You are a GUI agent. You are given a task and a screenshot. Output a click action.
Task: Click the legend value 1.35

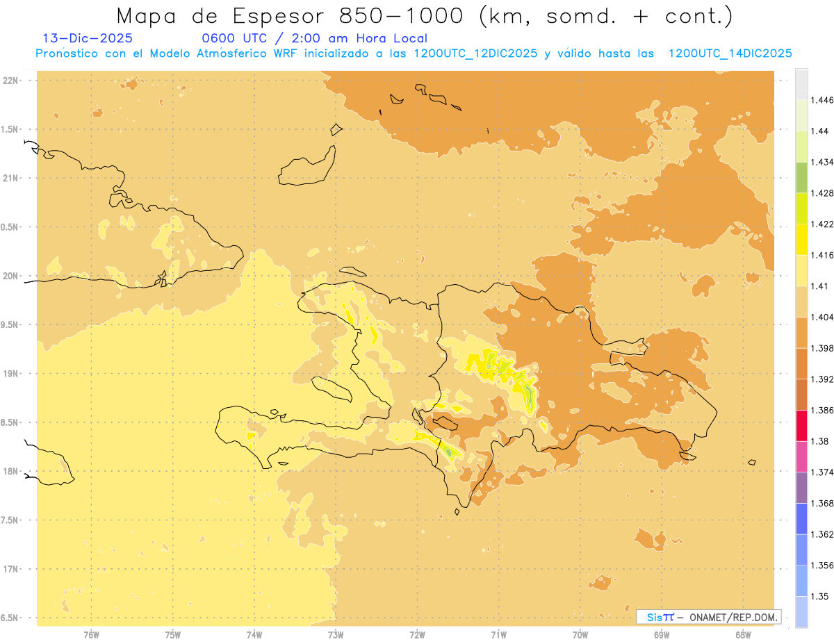(x=820, y=596)
